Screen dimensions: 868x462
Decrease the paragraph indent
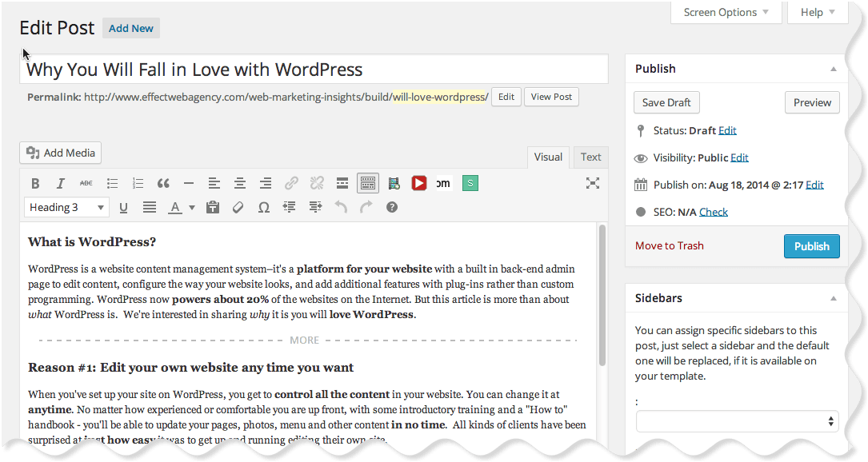click(290, 208)
